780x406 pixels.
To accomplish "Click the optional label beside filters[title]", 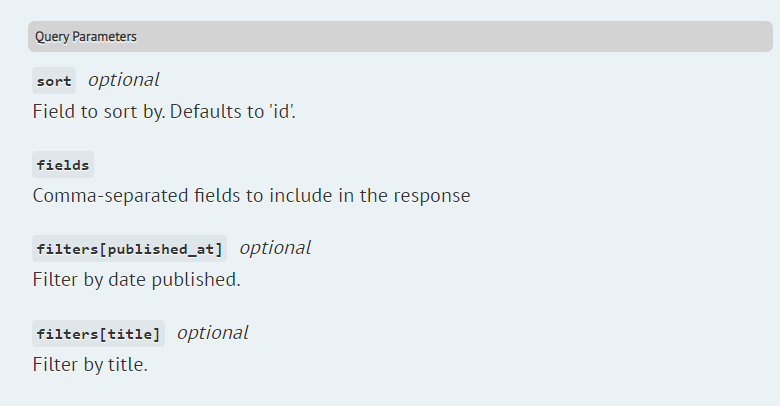I will pos(213,333).
